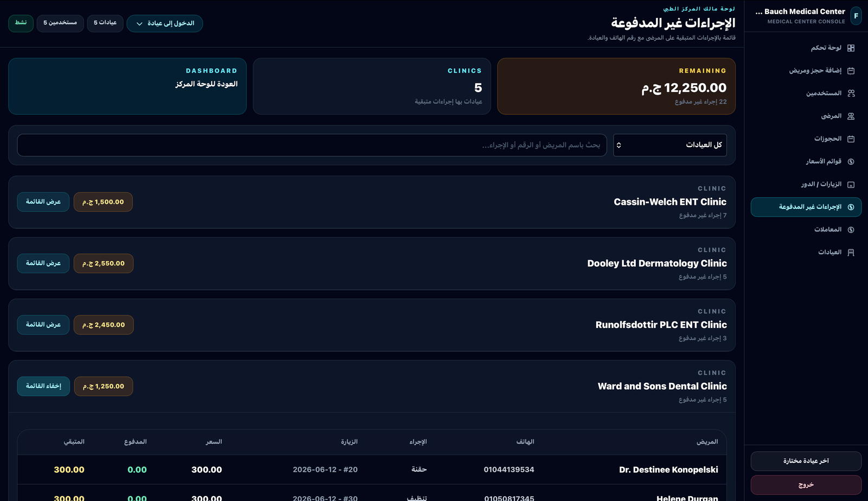The width and height of the screenshot is (868, 501).
Task: Click the نشط status badge
Action: pyautogui.click(x=21, y=23)
